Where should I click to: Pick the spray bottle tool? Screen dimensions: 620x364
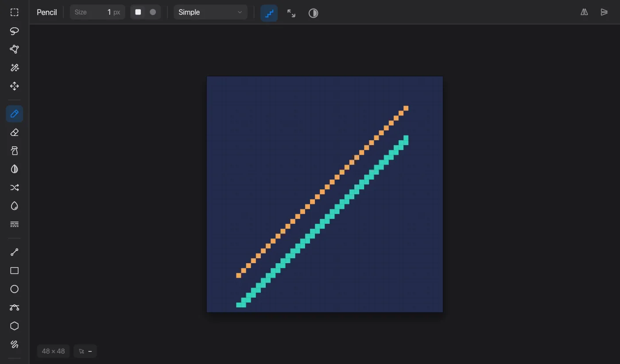click(x=15, y=151)
